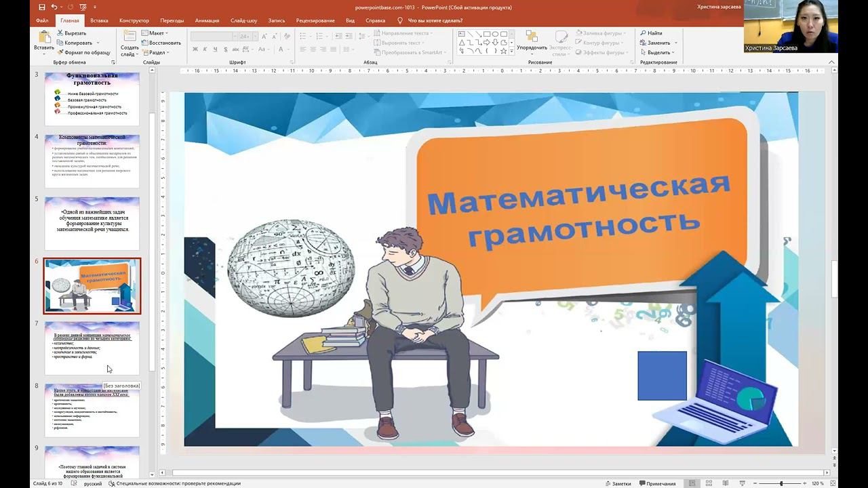Image resolution: width=868 pixels, height=488 pixels.
Task: Toggle bold Ж formatting
Action: [x=195, y=49]
